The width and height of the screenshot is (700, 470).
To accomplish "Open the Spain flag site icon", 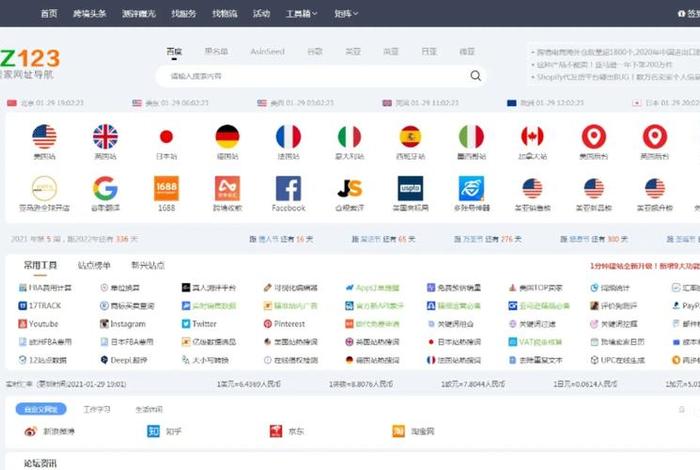I will (410, 136).
